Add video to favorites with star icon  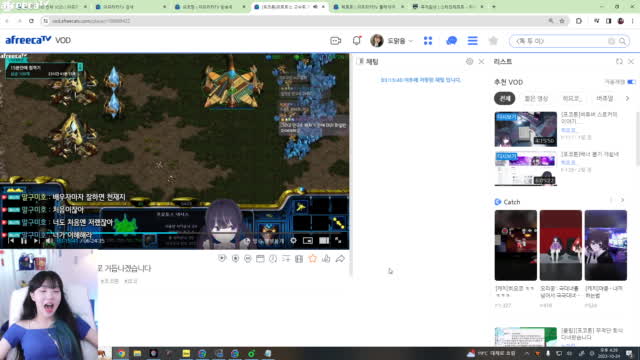click(313, 258)
